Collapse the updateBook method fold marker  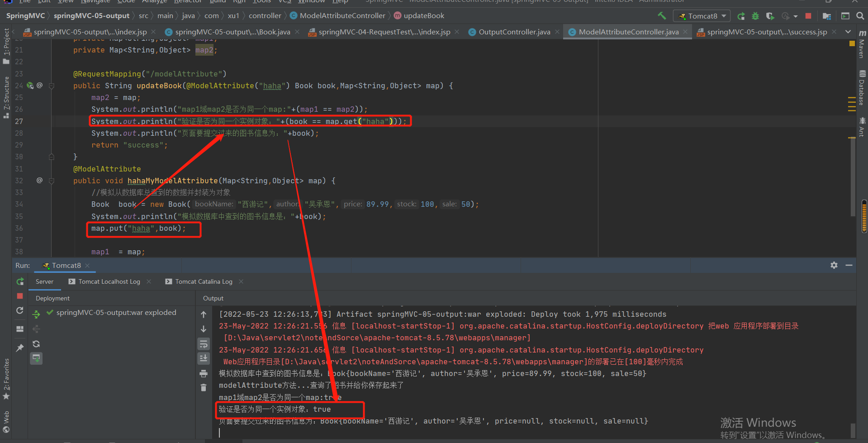52,86
